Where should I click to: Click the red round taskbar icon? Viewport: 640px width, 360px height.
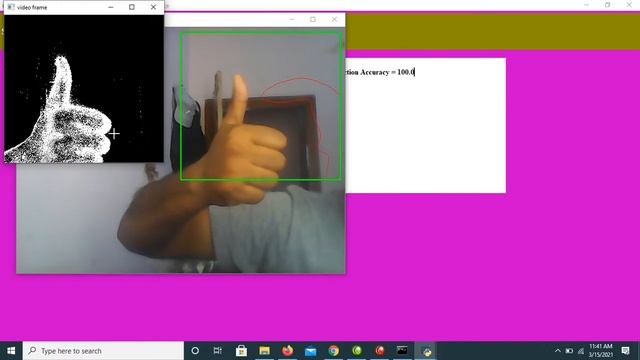point(380,351)
